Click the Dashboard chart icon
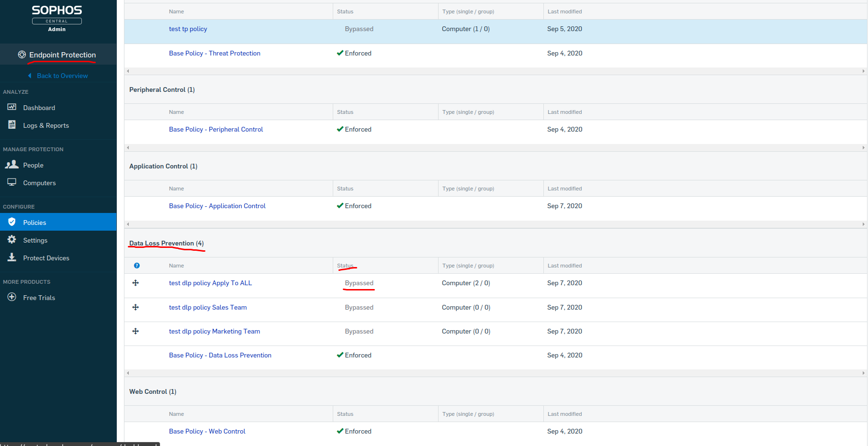868x446 pixels. [12, 107]
